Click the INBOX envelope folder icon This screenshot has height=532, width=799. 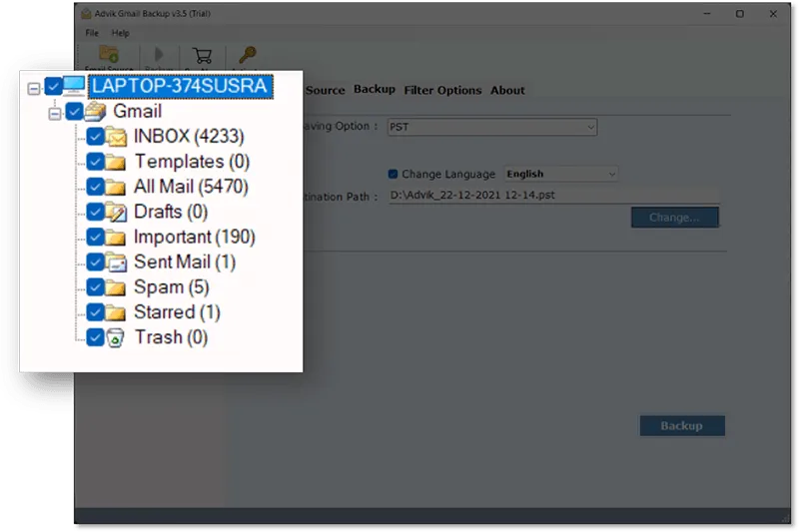pos(116,137)
